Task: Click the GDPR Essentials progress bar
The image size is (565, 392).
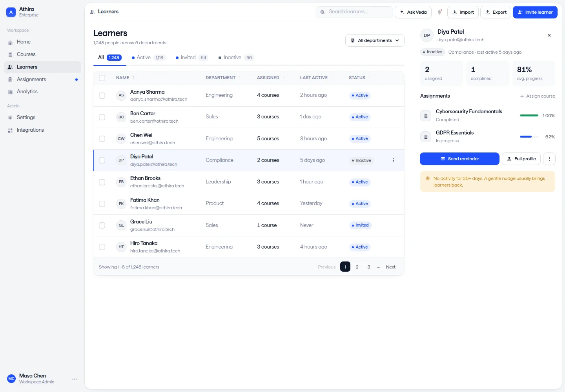Action: (529, 137)
